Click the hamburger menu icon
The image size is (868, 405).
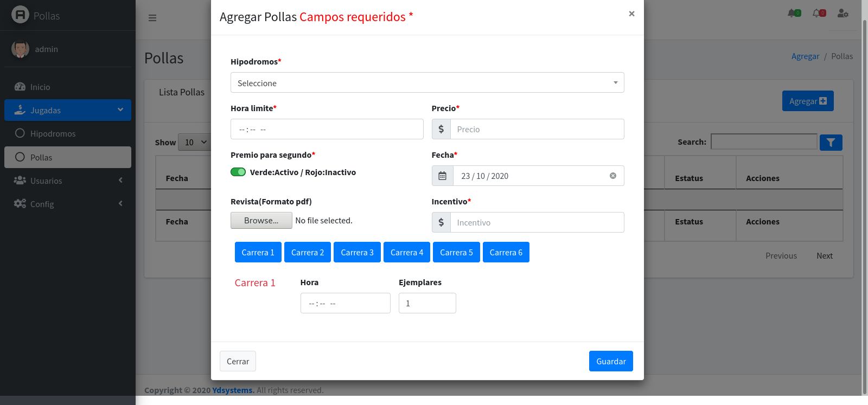point(152,18)
